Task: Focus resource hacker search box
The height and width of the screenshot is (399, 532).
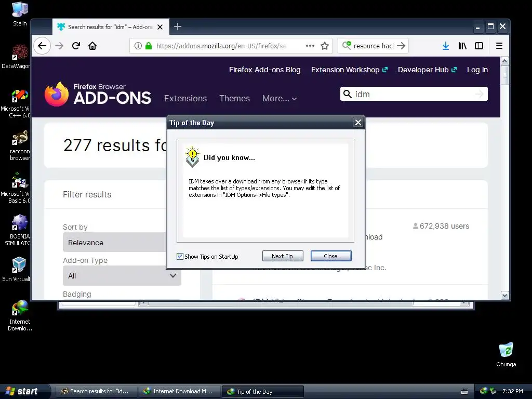Action: coord(374,46)
